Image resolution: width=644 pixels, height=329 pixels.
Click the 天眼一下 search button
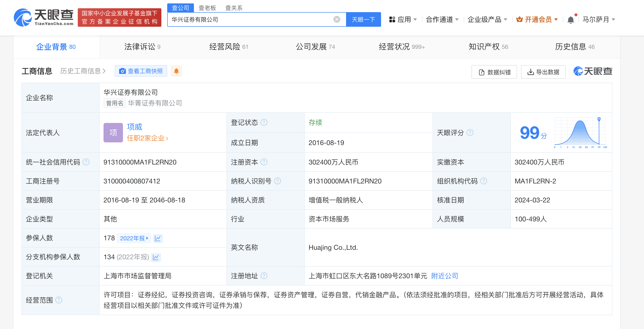363,19
